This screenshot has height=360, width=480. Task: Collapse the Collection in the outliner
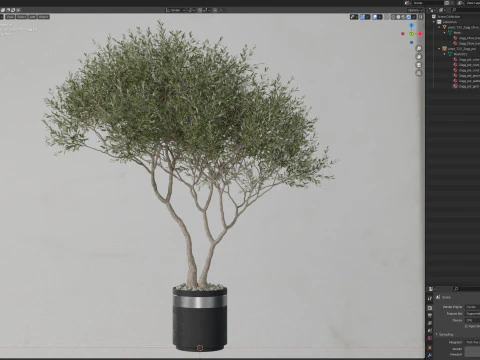tap(434, 22)
